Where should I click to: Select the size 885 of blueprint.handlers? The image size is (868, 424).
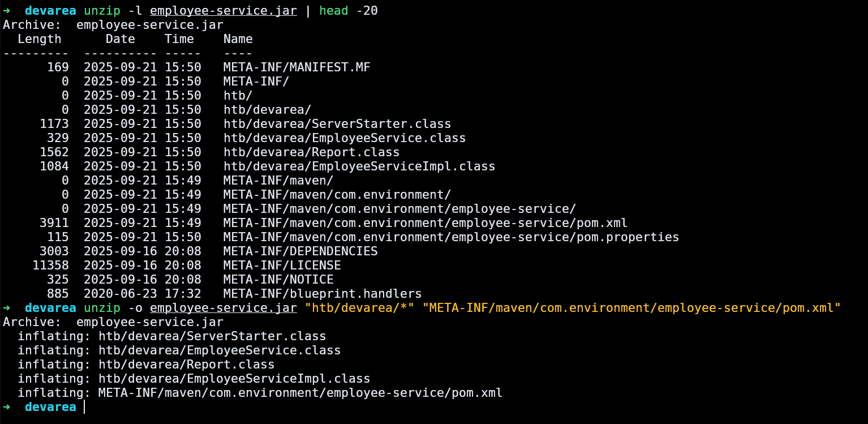[x=58, y=294]
